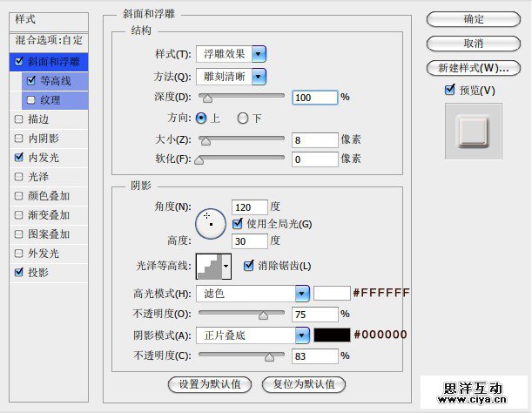Click the 软化 value field 0
This screenshot has width=532, height=413.
315,159
